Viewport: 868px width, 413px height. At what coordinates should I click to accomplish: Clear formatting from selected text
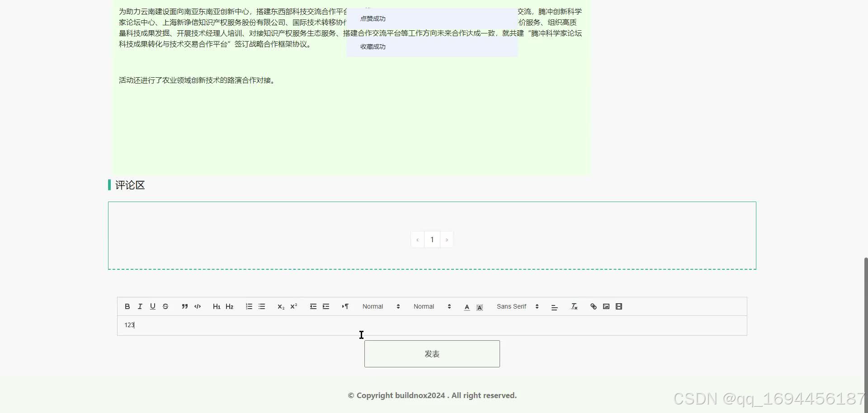(x=574, y=306)
